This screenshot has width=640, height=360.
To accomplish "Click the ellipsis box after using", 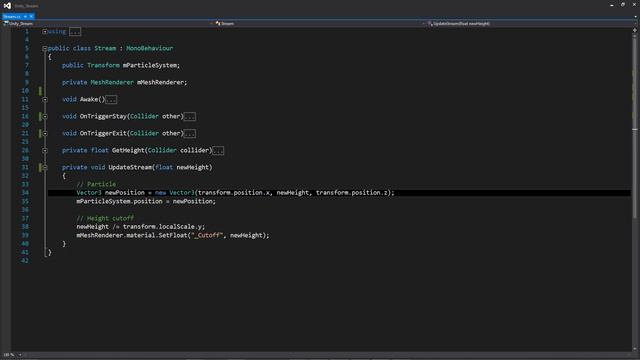I will coord(75,31).
